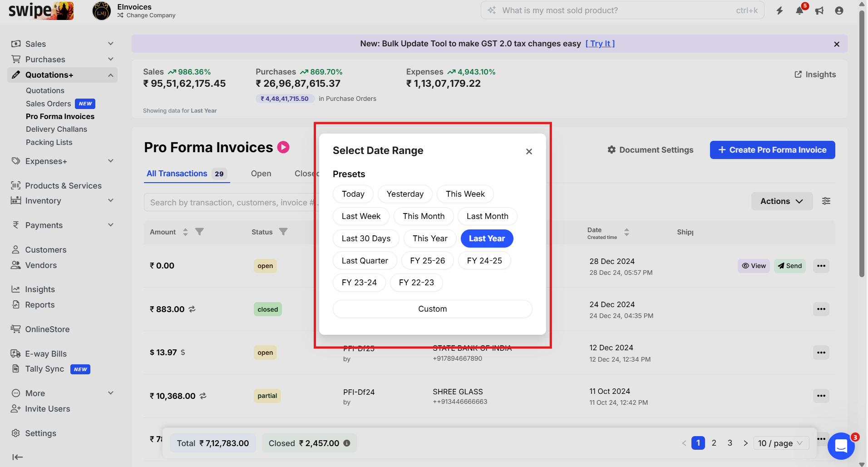Open the Actions dropdown
Image resolution: width=868 pixels, height=467 pixels.
pos(781,201)
